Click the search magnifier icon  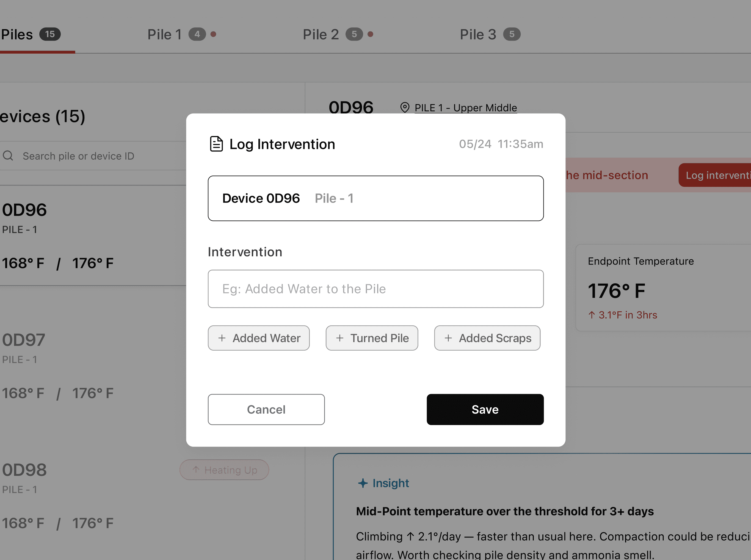point(8,156)
